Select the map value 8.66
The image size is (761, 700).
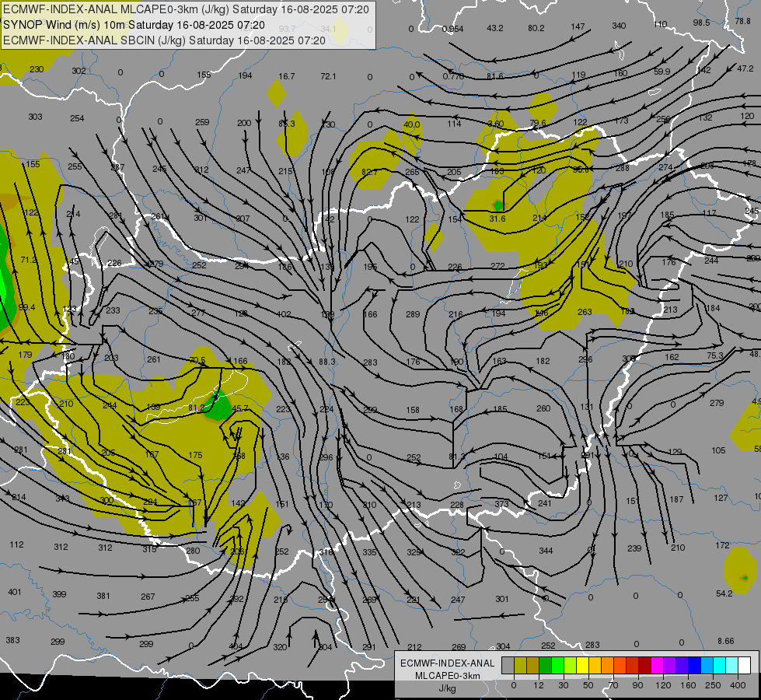pyautogui.click(x=726, y=641)
